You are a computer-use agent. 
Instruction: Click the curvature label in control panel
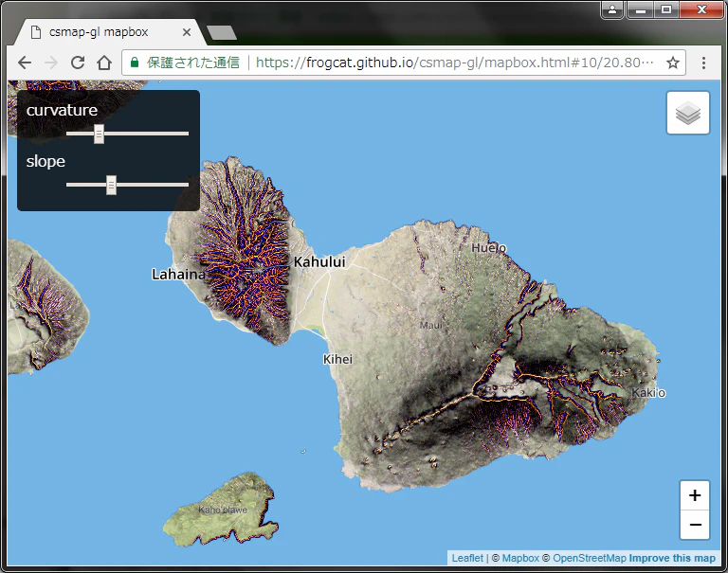tap(62, 110)
